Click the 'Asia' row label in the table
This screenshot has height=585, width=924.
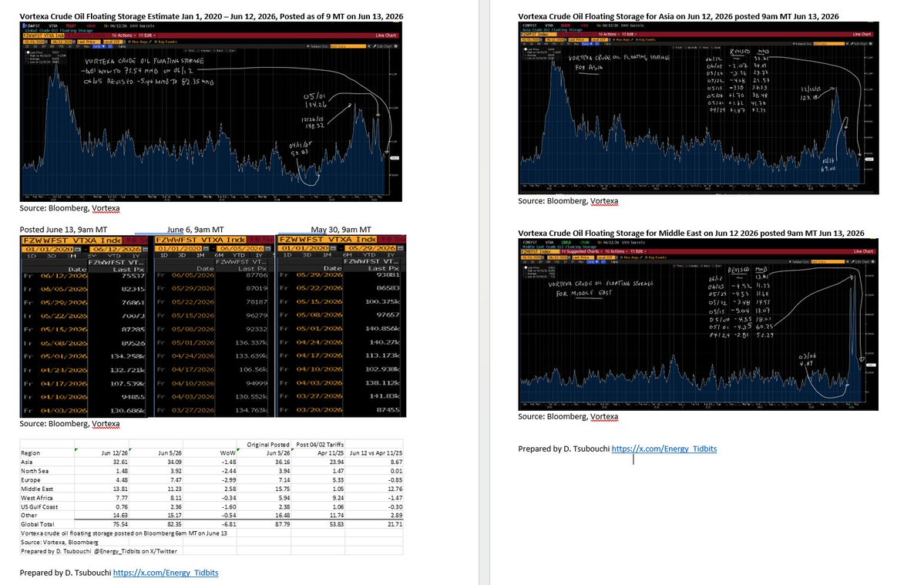27,462
